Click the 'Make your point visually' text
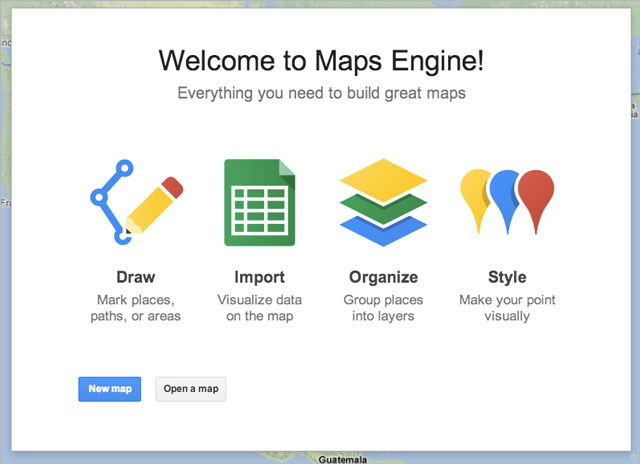640x464 pixels. click(x=507, y=308)
